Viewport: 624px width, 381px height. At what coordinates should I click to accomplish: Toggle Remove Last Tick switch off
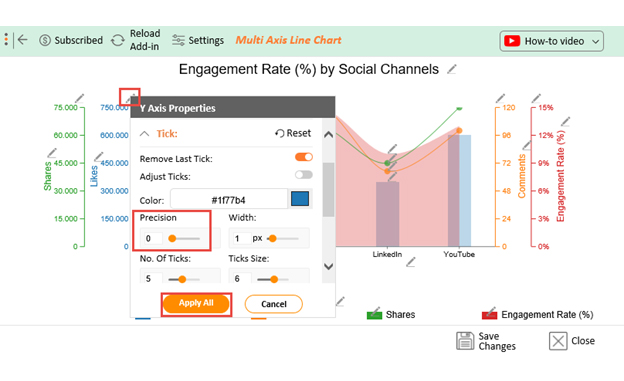(x=304, y=157)
